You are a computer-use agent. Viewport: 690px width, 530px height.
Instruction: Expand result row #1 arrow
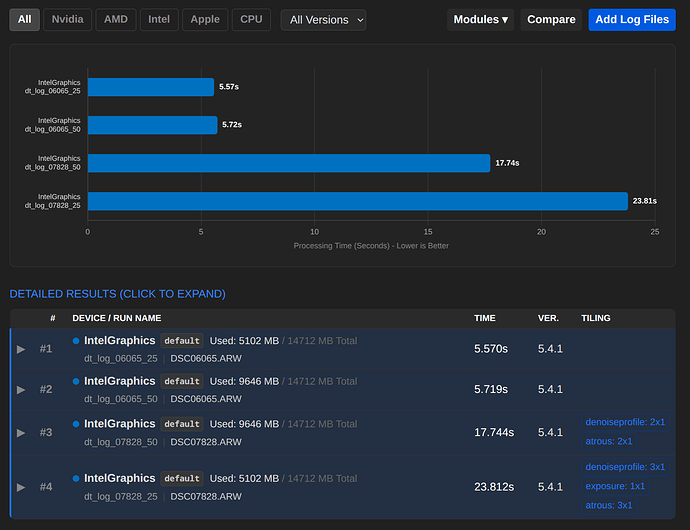pos(21,350)
